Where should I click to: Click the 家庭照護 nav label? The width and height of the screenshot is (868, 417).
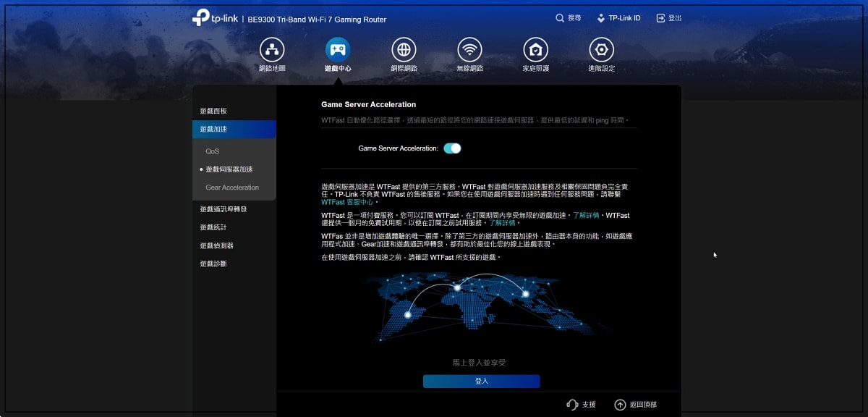[x=536, y=68]
